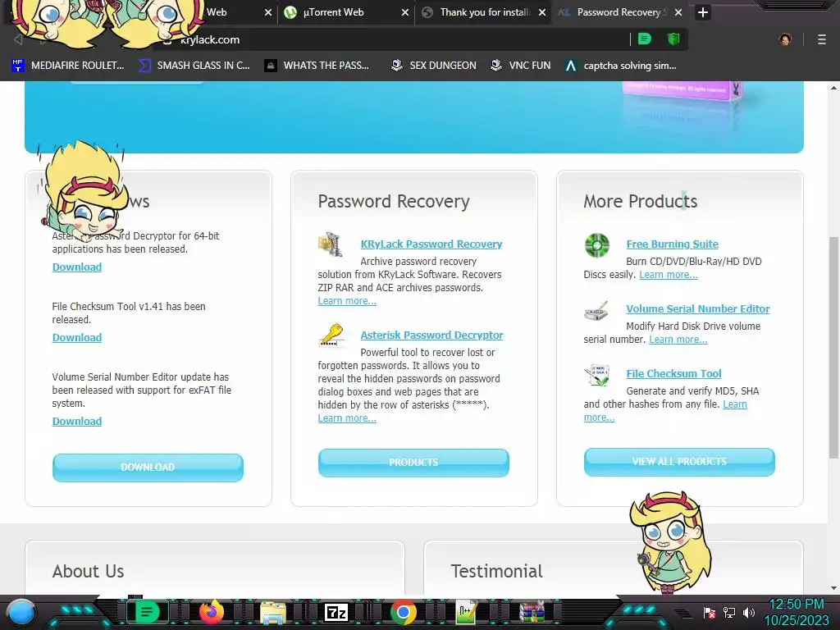This screenshot has width=840, height=630.
Task: Open a new browser tab with plus
Action: pyautogui.click(x=703, y=11)
